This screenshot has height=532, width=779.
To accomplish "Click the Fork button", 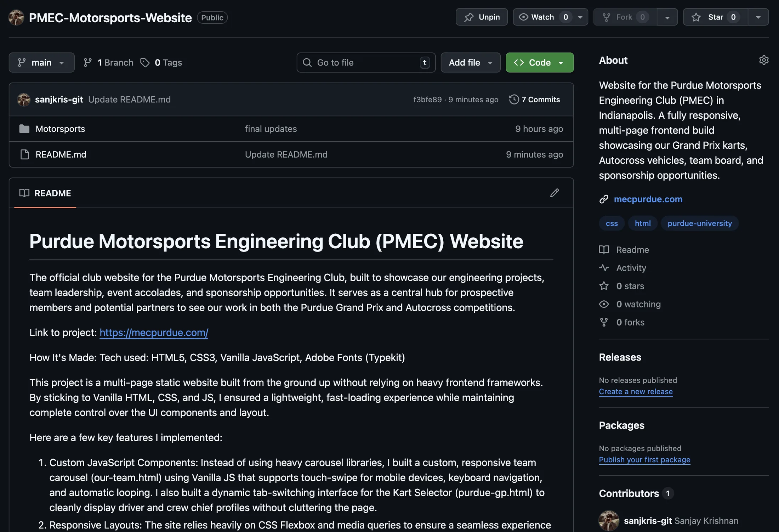I will click(x=625, y=17).
